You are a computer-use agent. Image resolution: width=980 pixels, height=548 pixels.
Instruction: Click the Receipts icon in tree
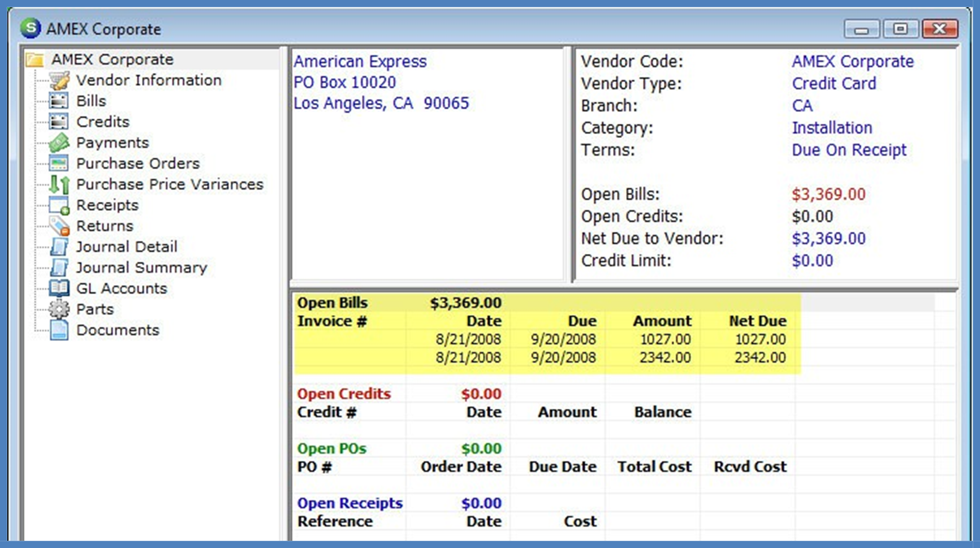(x=59, y=205)
